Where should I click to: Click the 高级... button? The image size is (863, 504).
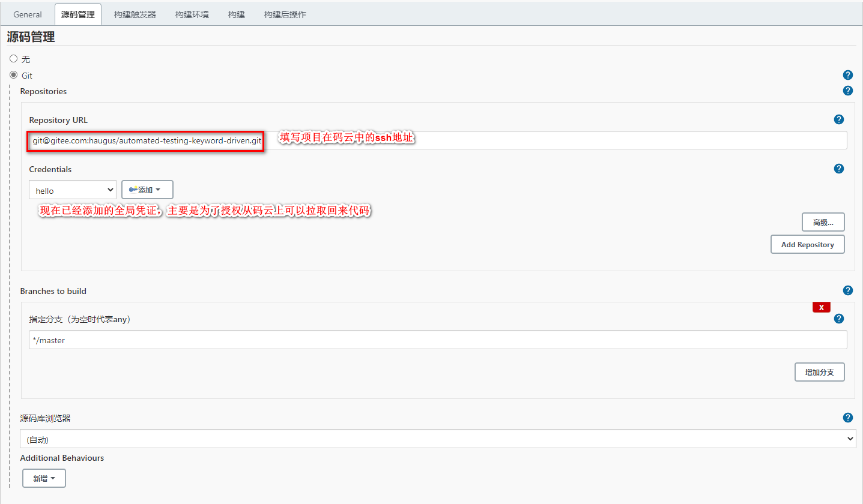tap(823, 222)
